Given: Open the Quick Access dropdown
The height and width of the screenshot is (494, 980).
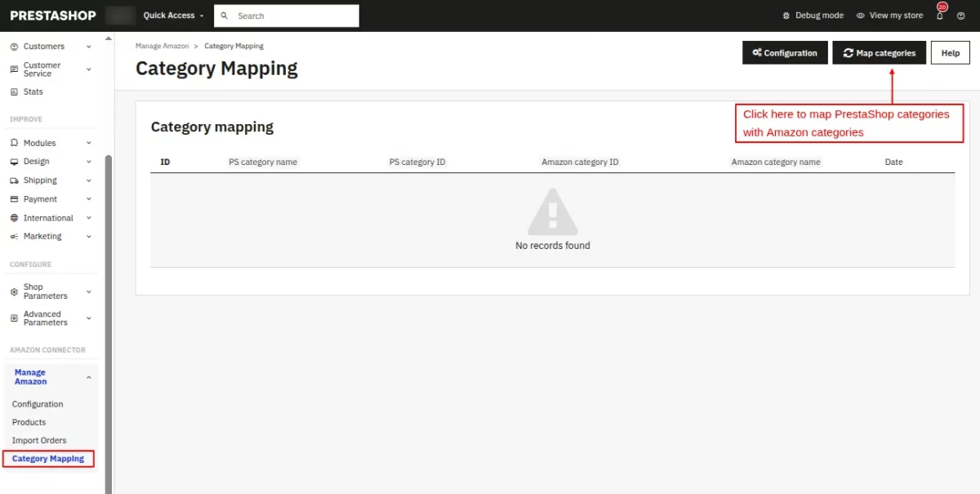Looking at the screenshot, I should pyautogui.click(x=171, y=15).
